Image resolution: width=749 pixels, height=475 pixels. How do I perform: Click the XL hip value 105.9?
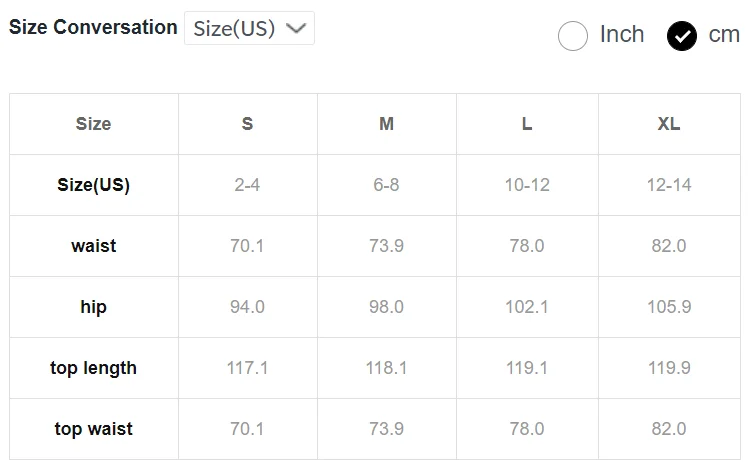pos(668,307)
